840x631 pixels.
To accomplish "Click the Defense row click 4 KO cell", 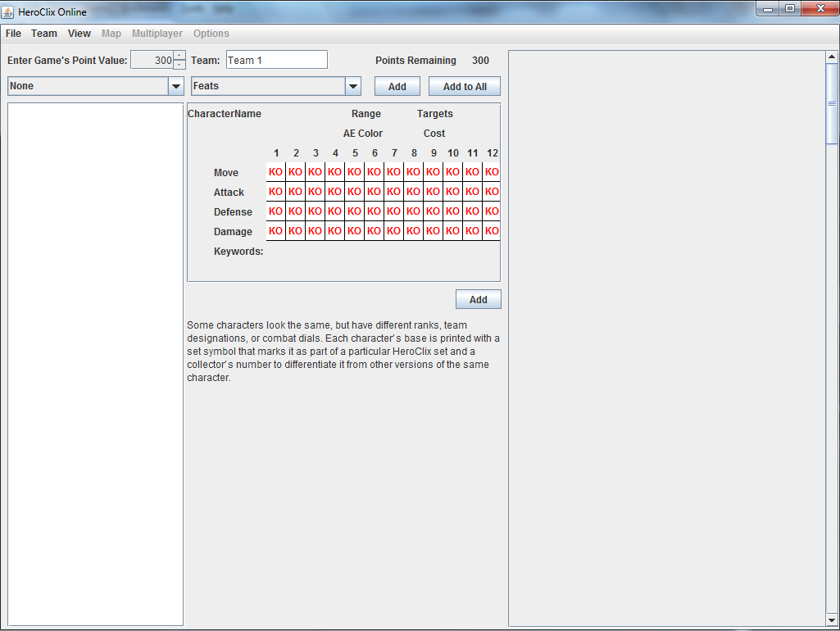I will 334,211.
